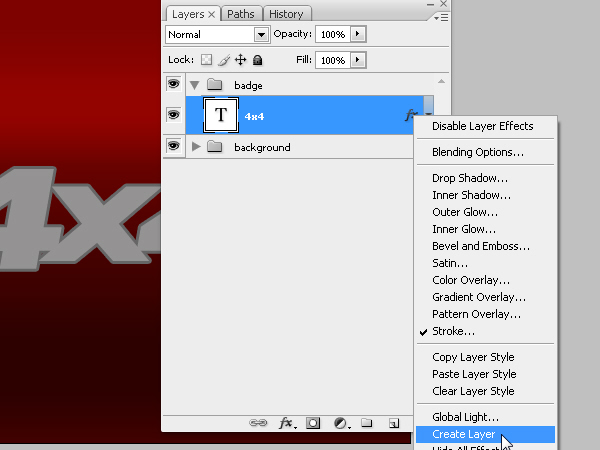Open the Normal blend mode dropdown
Screen dimensions: 600x450
click(x=218, y=34)
